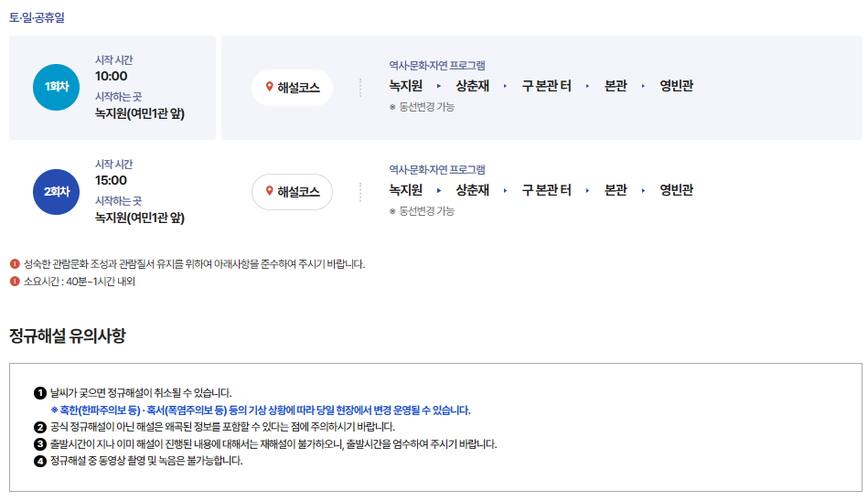868x501 pixels.
Task: Click 출발시간이 지나 이미 해설이 notice
Action: [273, 444]
